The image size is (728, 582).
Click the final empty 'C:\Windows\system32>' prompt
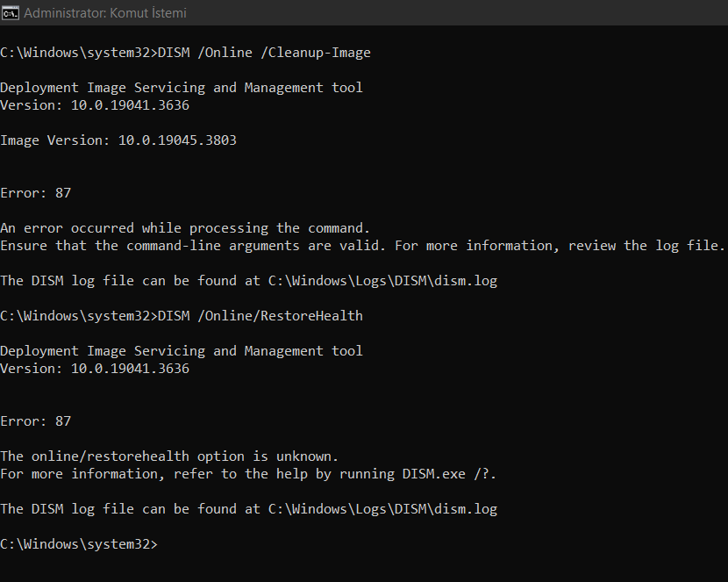[78, 544]
